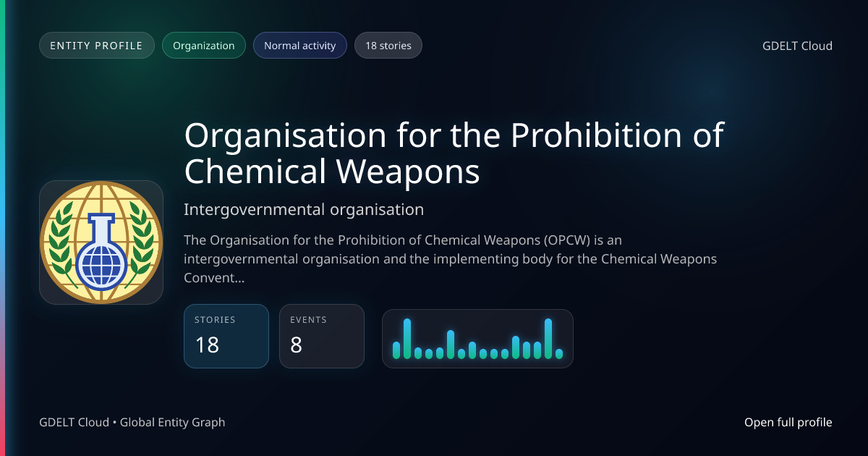The height and width of the screenshot is (456, 868).
Task: Click the Normal activity pill
Action: tap(300, 46)
